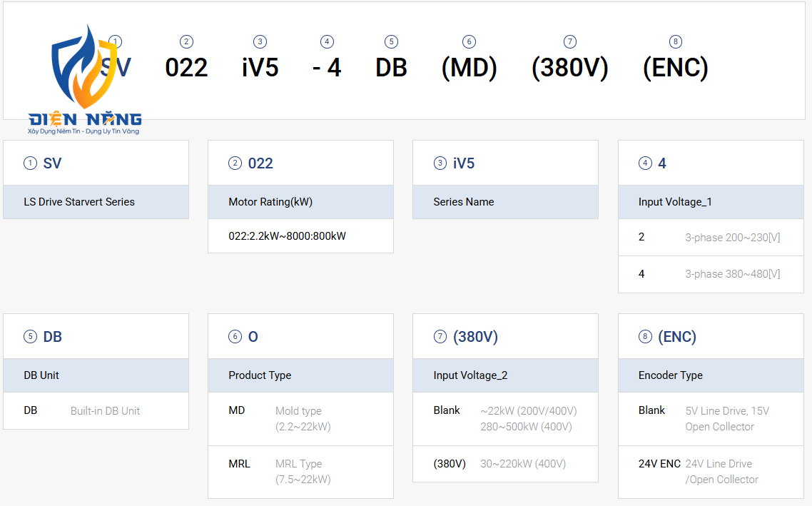Viewport: 812px width, 506px height.
Task: Click the circled 3 above the large "iV5"
Action: pyautogui.click(x=260, y=41)
